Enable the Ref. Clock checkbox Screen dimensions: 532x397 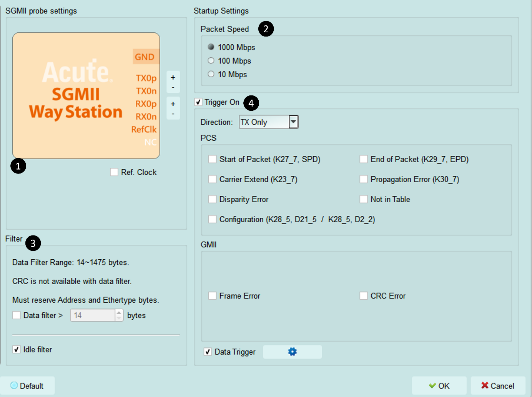click(x=114, y=172)
